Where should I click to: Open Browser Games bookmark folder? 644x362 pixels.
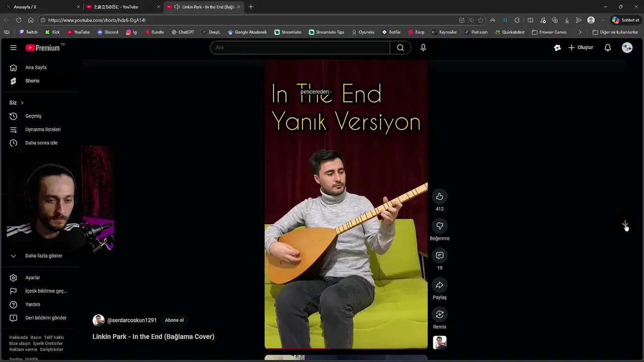coord(549,32)
